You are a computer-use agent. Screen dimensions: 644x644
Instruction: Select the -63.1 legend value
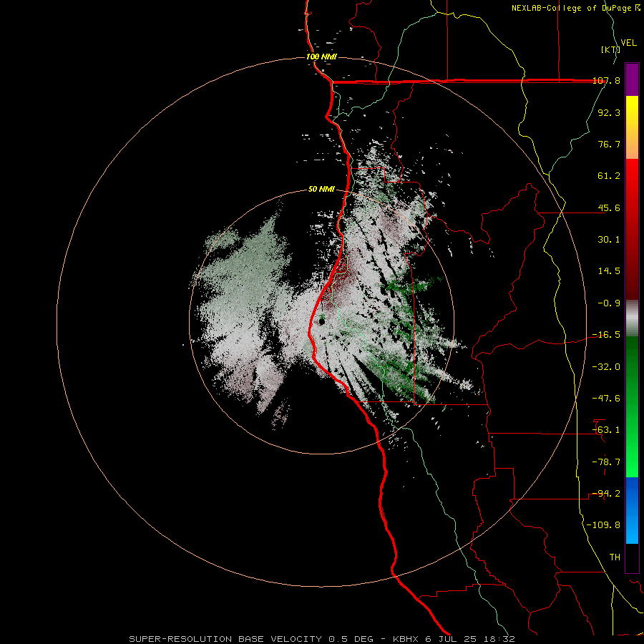[606, 430]
